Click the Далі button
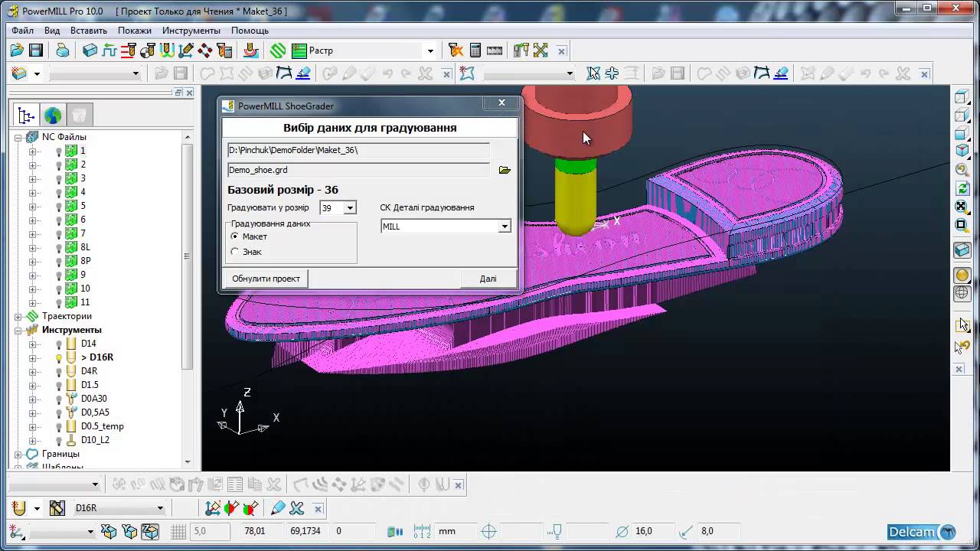The height and width of the screenshot is (551, 980). coord(488,279)
